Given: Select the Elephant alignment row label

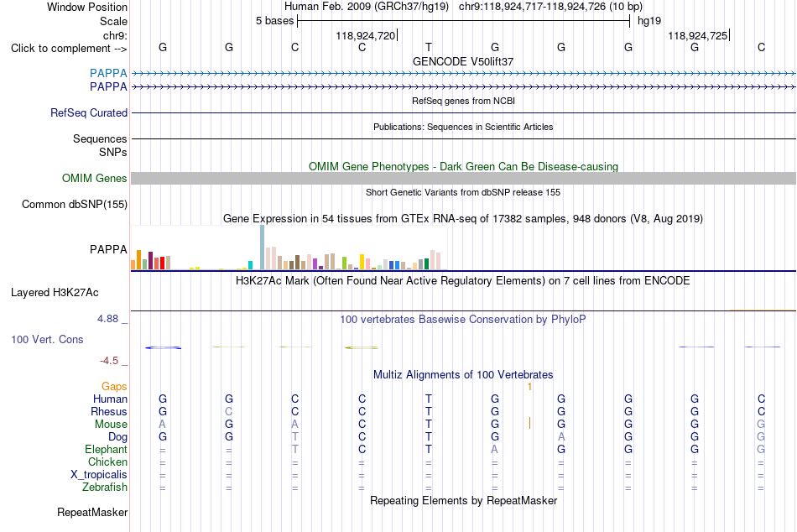Looking at the screenshot, I should coord(106,450).
